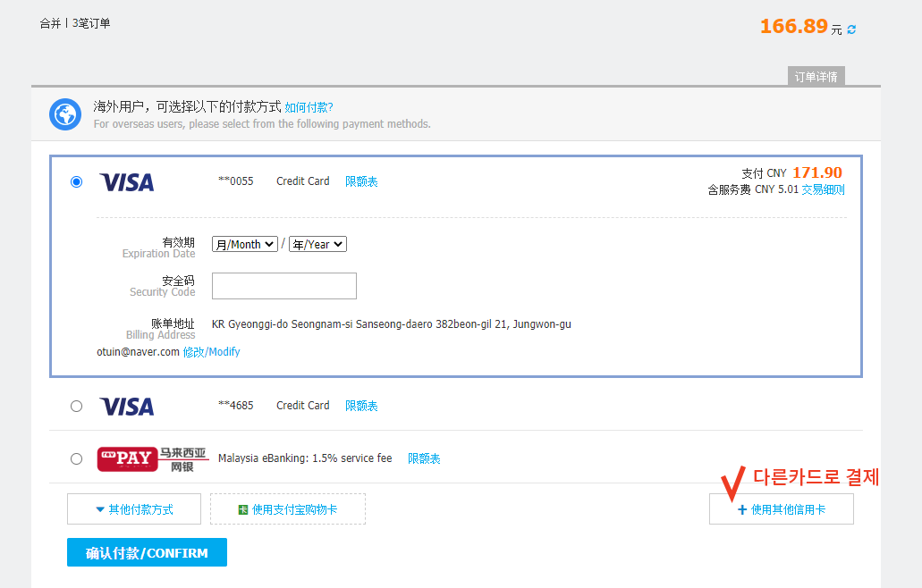Click the otuin@naver.com email text

coord(139,352)
